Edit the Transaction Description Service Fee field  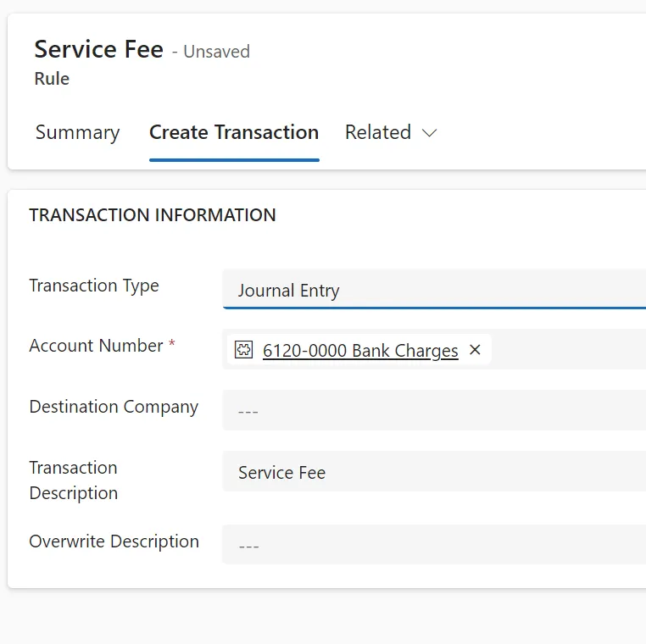pyautogui.click(x=434, y=471)
